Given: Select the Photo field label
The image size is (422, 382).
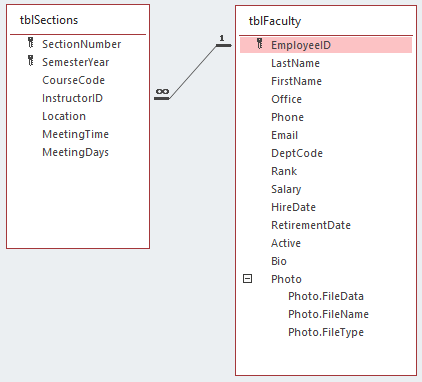Looking at the screenshot, I should 286,279.
